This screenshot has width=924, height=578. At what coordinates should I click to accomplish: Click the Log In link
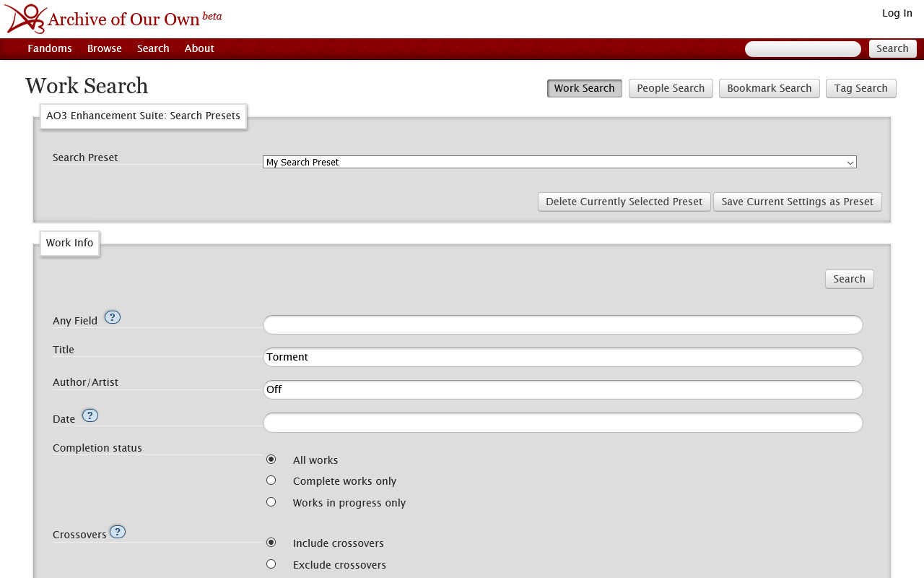(897, 13)
